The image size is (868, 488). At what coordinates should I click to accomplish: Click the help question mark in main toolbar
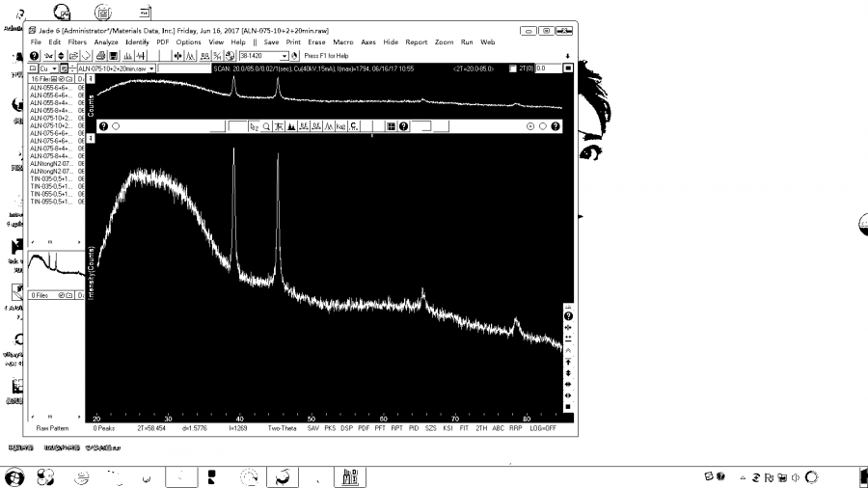click(x=34, y=56)
